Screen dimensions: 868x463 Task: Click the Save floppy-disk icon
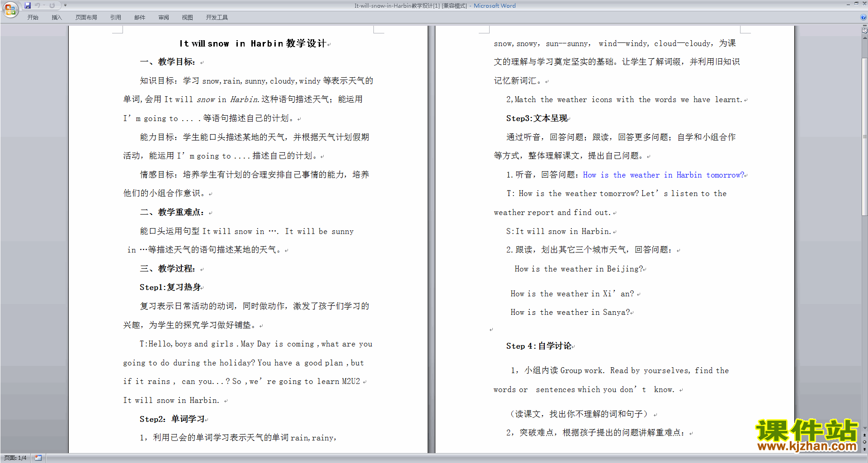(x=28, y=5)
